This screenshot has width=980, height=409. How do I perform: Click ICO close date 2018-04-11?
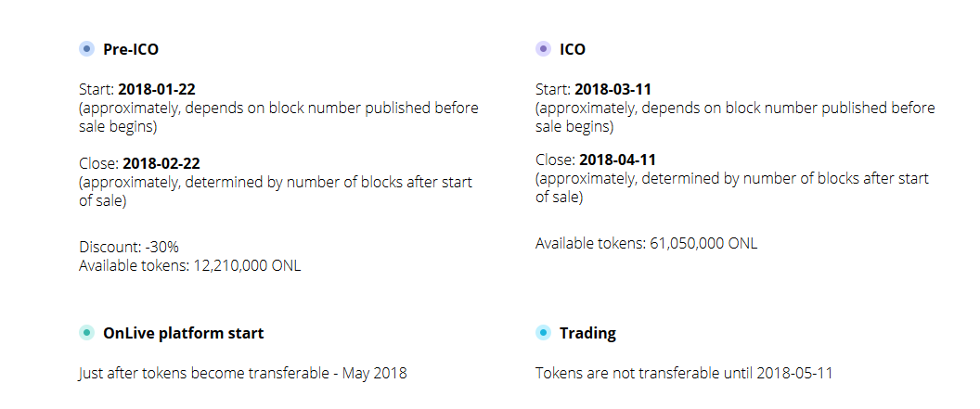[617, 160]
